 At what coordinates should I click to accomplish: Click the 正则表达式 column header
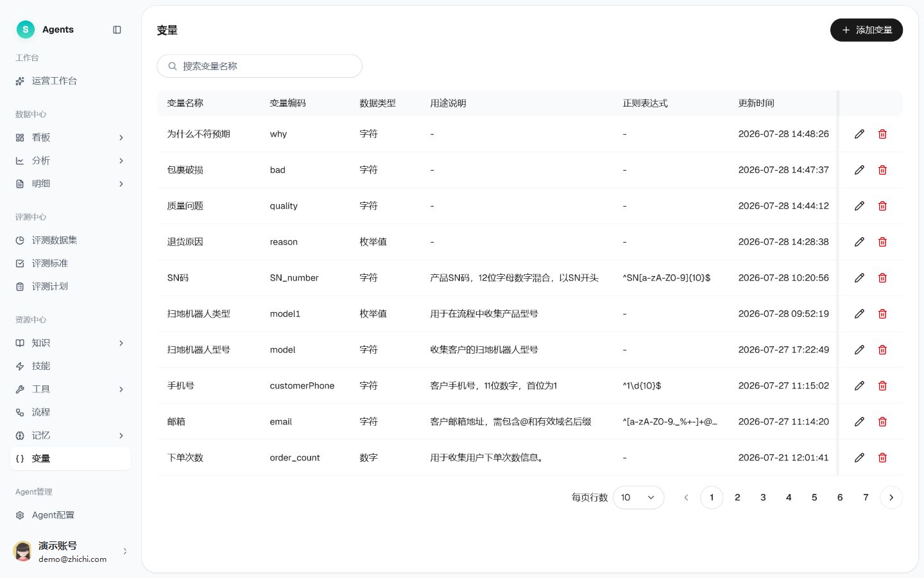pyautogui.click(x=645, y=103)
